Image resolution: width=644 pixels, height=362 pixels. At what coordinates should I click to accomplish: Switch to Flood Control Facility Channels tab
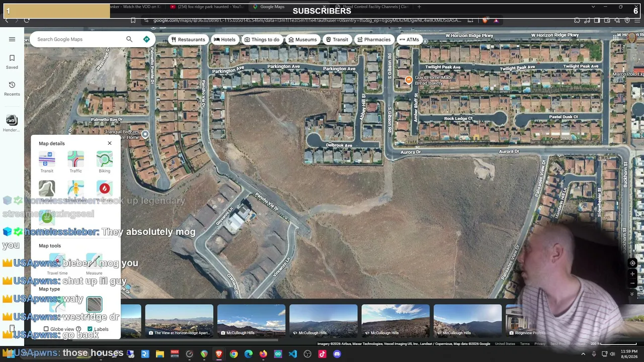pyautogui.click(x=371, y=7)
